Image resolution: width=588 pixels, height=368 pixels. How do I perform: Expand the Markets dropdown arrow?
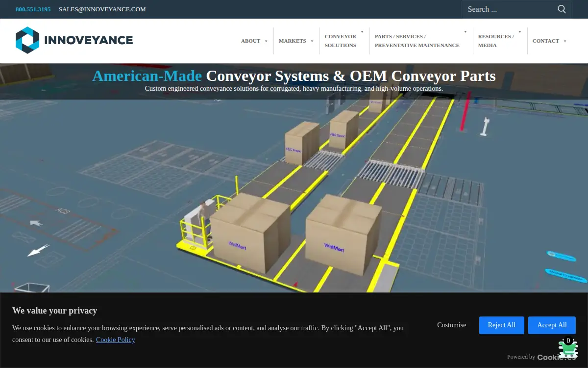coord(312,41)
